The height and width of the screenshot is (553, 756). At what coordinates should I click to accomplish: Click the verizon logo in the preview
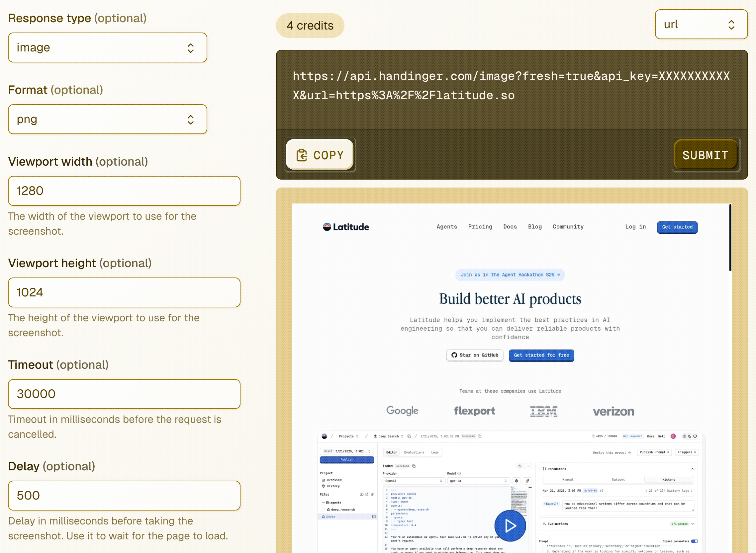pos(613,411)
